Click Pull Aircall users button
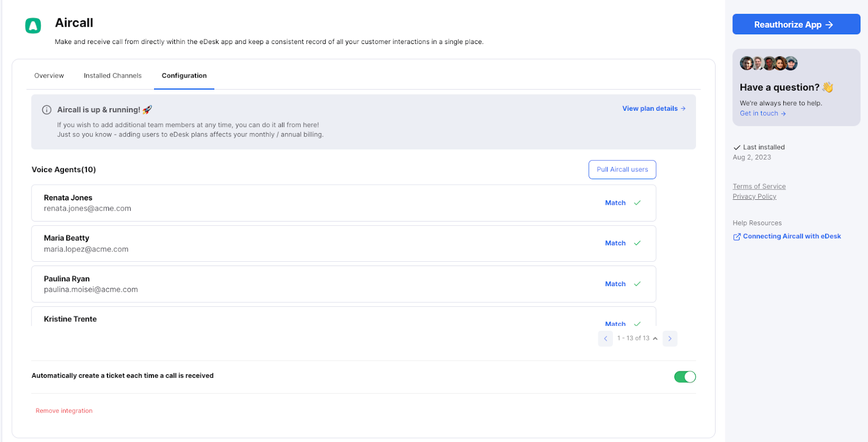Image resolution: width=868 pixels, height=442 pixels. (622, 169)
